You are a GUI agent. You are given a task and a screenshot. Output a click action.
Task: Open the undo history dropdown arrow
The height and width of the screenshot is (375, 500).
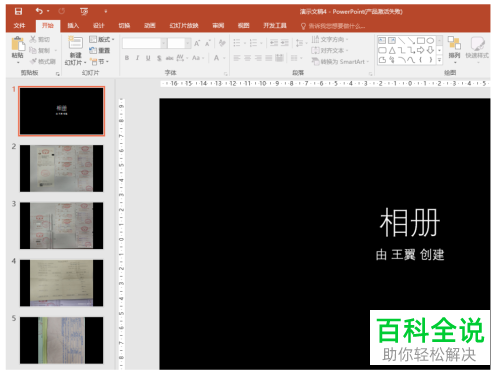pyautogui.click(x=48, y=11)
